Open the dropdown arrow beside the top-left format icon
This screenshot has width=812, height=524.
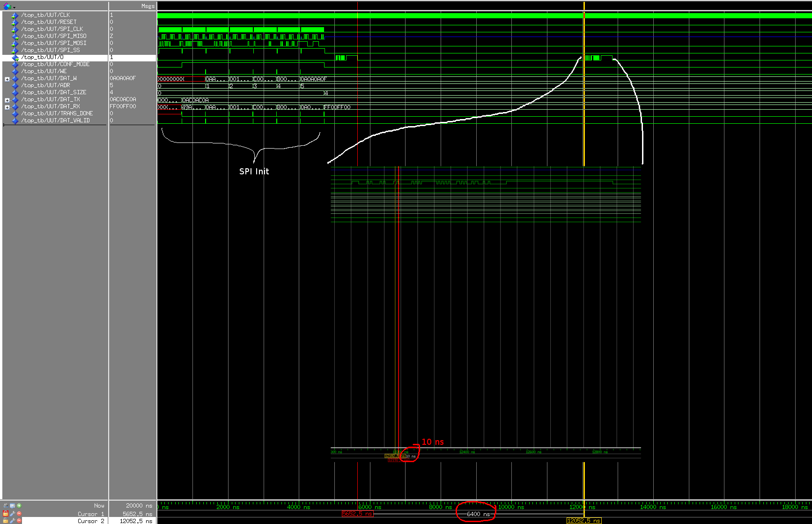14,7
